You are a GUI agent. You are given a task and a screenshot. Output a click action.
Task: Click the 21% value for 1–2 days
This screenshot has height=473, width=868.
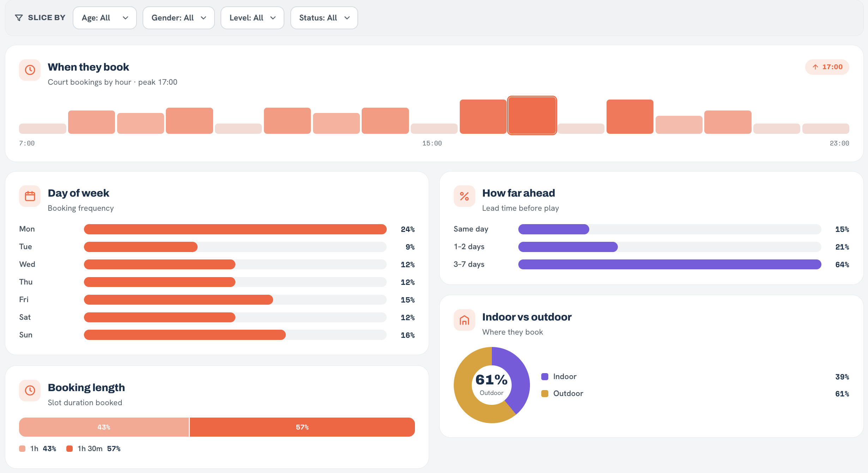coord(842,247)
